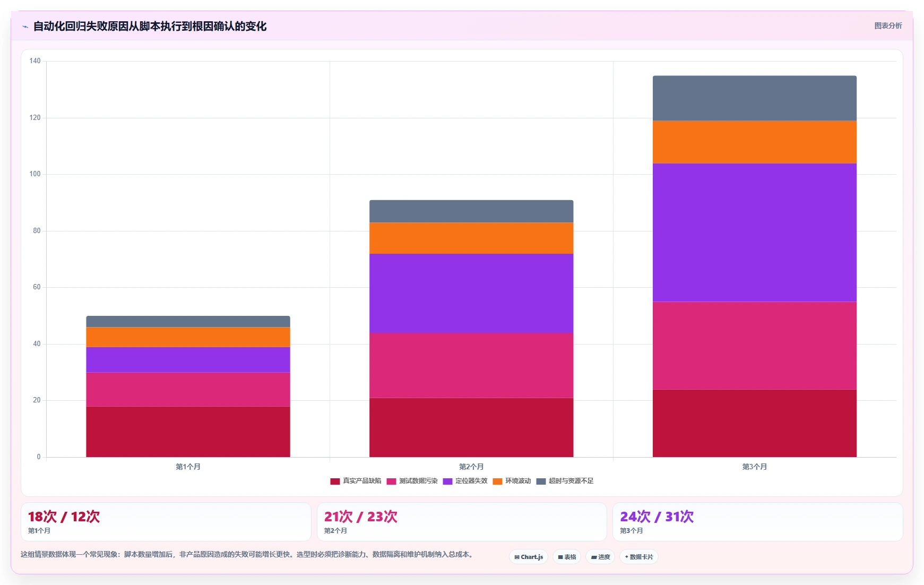Click the x-axis label 第2个月 under the chart

[x=471, y=467]
